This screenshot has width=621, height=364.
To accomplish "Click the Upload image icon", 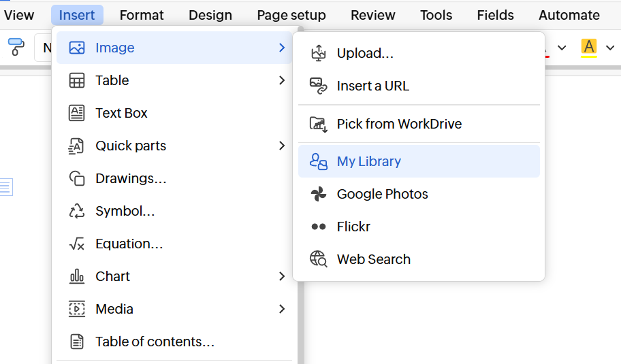I will [x=318, y=53].
